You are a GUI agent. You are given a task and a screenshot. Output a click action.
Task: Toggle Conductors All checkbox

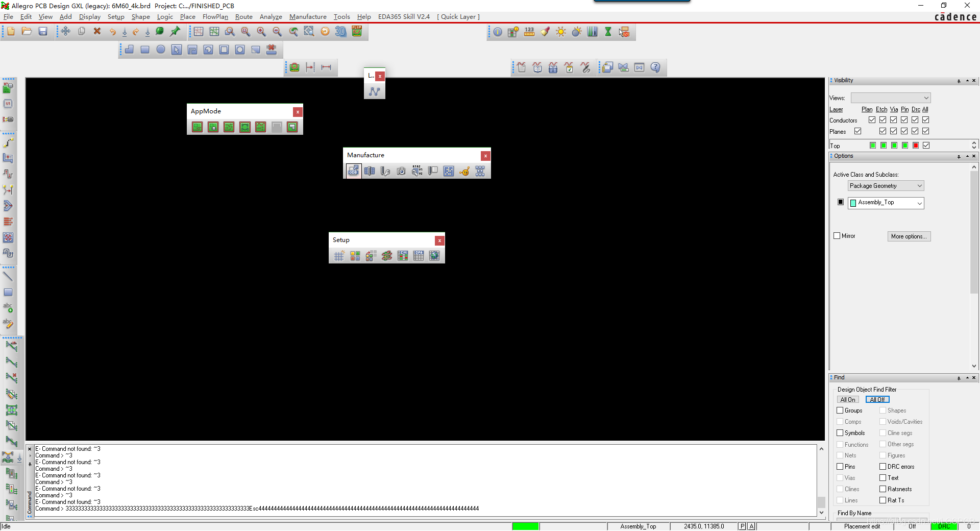point(925,120)
